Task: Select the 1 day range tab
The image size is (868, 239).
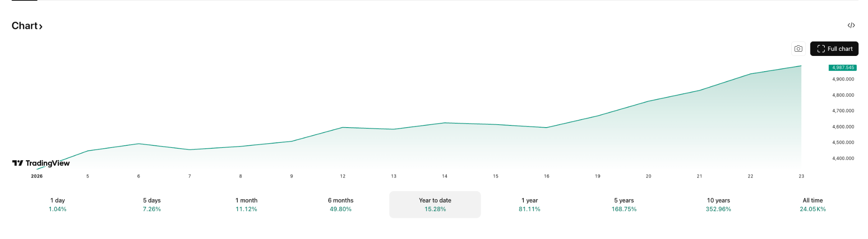Action: 58,205
